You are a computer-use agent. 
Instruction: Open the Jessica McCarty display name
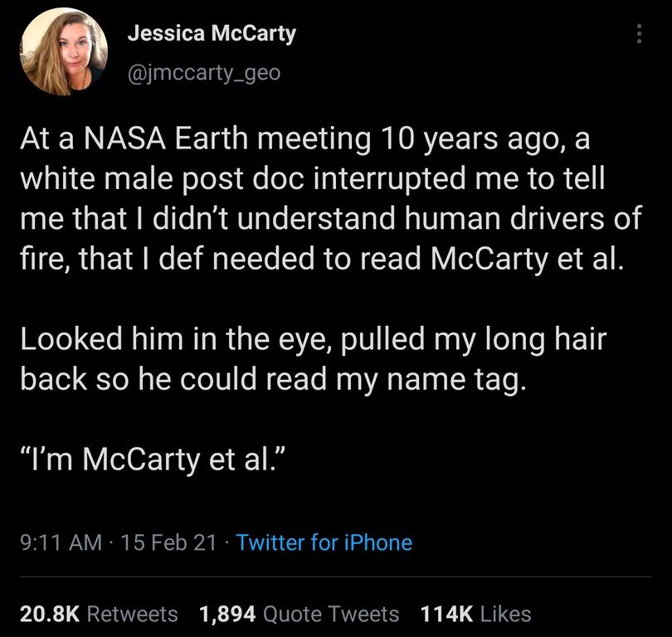pyautogui.click(x=212, y=34)
